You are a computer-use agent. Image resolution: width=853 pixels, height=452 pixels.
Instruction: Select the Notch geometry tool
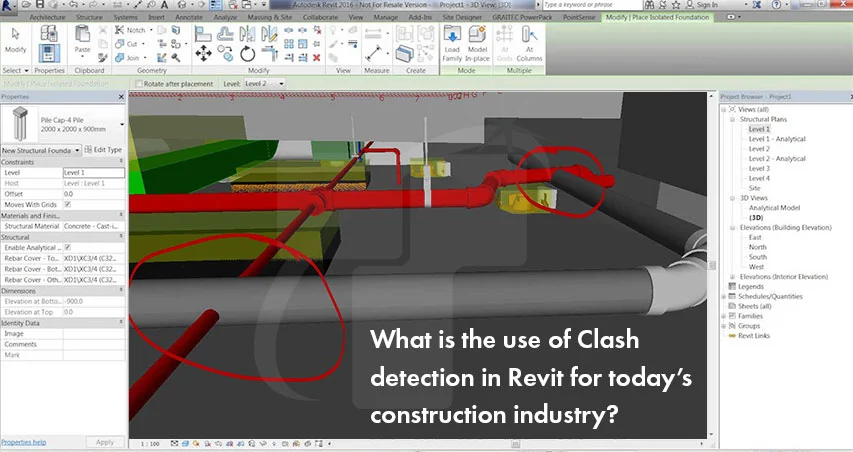pyautogui.click(x=131, y=30)
